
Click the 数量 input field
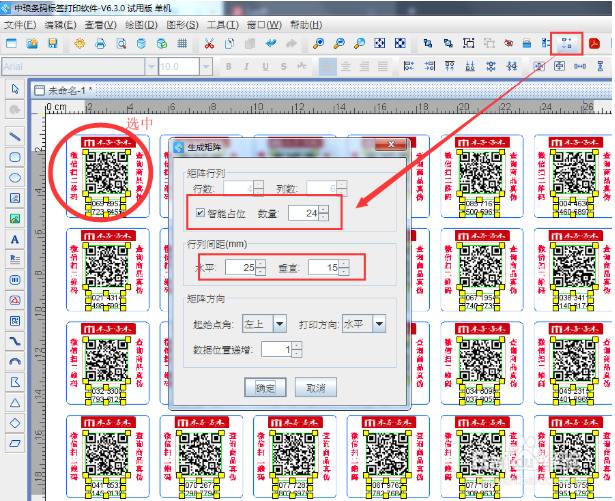304,213
